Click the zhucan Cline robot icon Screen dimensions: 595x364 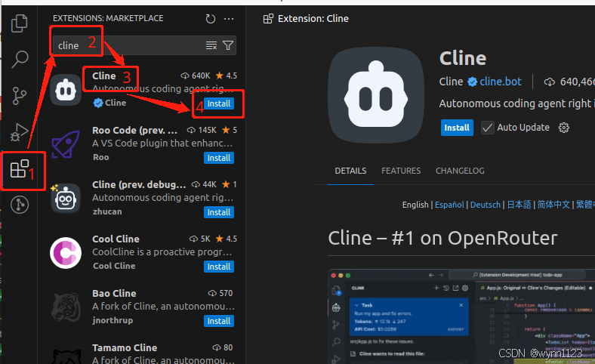tap(66, 199)
